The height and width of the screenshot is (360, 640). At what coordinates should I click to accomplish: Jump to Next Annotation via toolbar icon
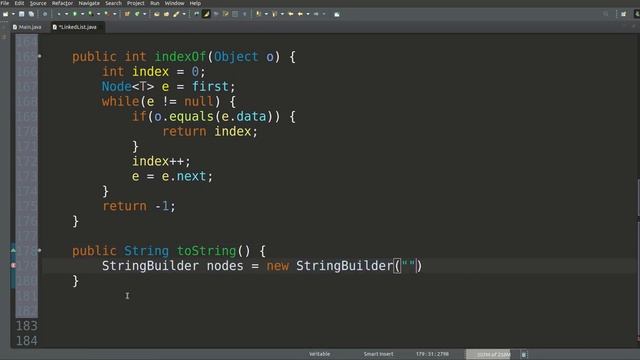(258, 14)
